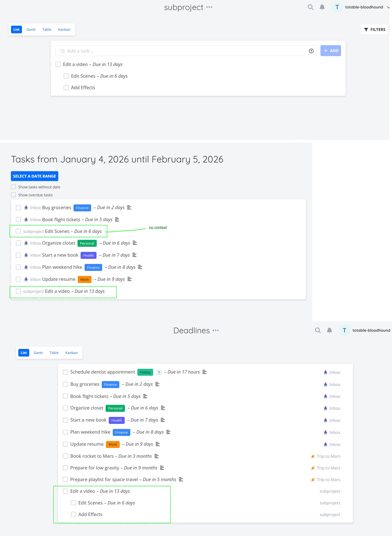Open the three-dot menu next to the Deadlines title
The height and width of the screenshot is (536, 392).
pyautogui.click(x=215, y=330)
